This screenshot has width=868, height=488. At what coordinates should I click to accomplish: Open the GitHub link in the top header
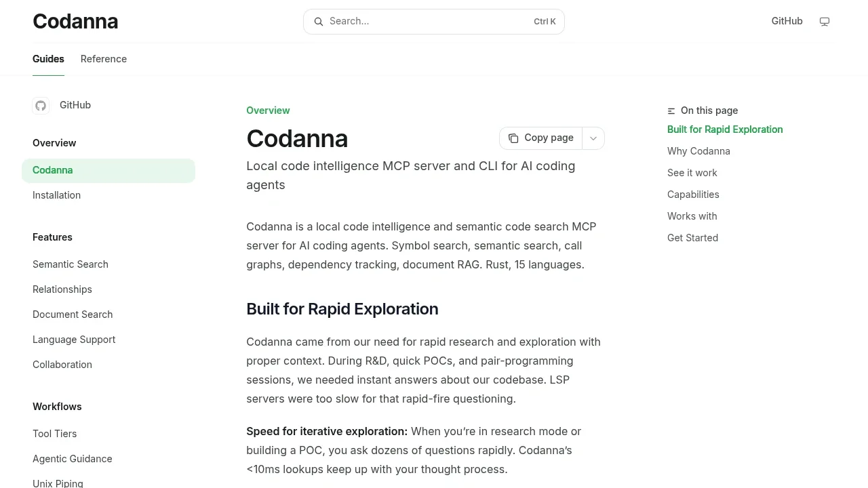tap(787, 21)
